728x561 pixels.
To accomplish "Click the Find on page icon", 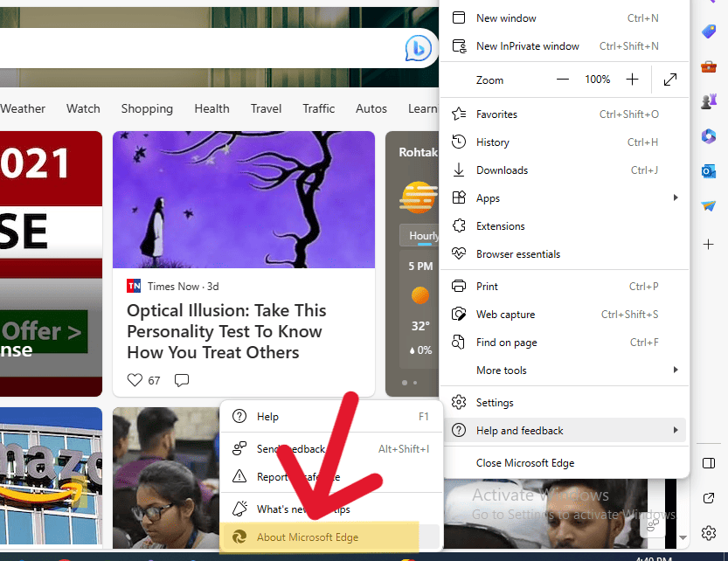I will click(458, 342).
